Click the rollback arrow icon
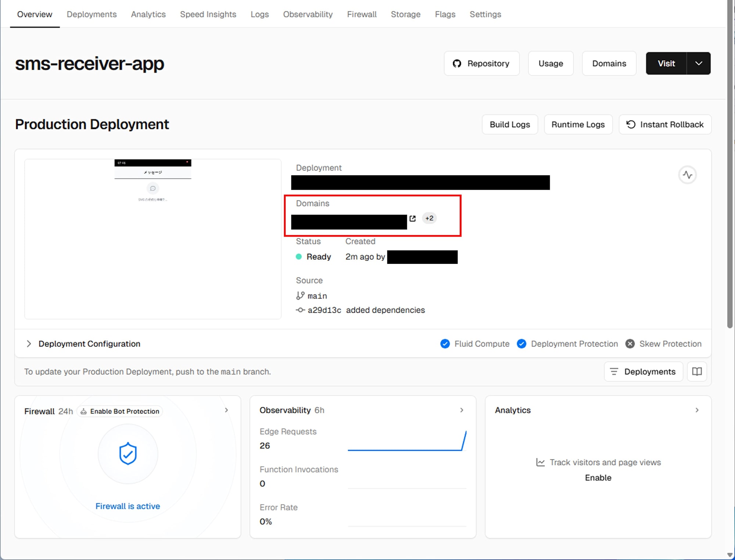735x560 pixels. click(631, 125)
